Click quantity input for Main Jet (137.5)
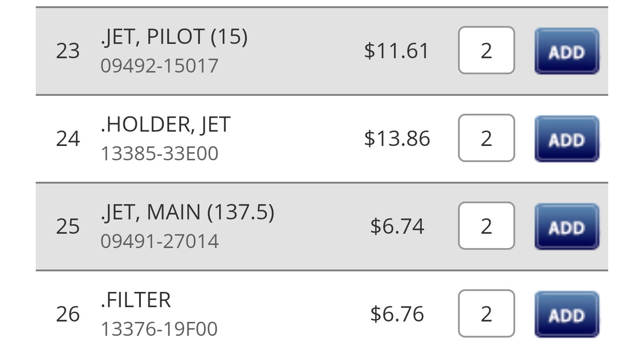 pos(486,226)
